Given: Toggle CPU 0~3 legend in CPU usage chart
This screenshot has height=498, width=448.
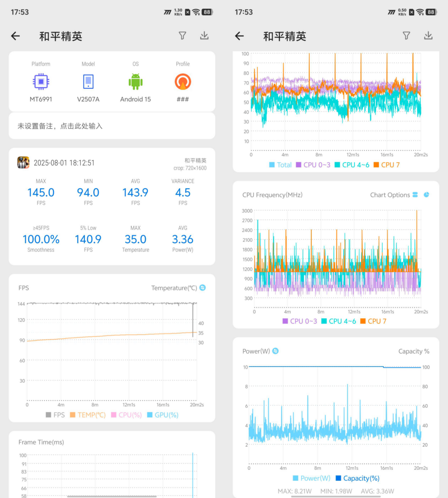Looking at the screenshot, I should pos(313,165).
